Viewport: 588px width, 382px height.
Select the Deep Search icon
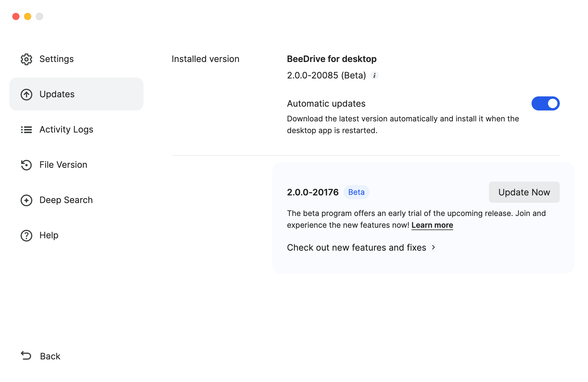26,200
